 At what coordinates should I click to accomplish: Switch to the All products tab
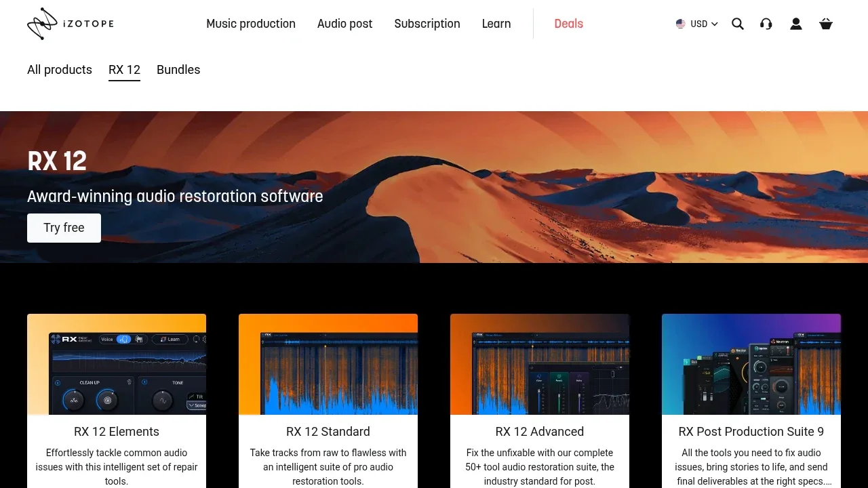point(60,70)
